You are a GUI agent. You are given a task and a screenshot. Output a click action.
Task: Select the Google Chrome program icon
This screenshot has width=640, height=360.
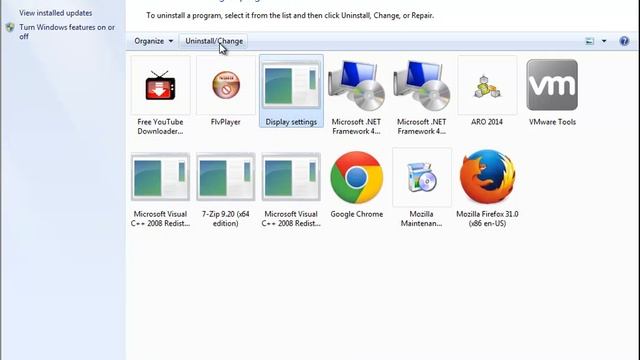(x=356, y=177)
